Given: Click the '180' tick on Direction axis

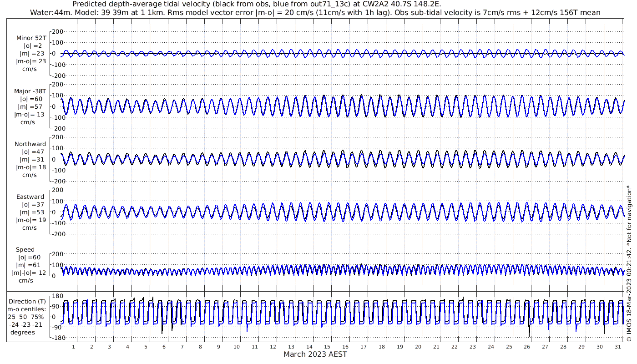Looking at the screenshot, I should click(58, 296).
